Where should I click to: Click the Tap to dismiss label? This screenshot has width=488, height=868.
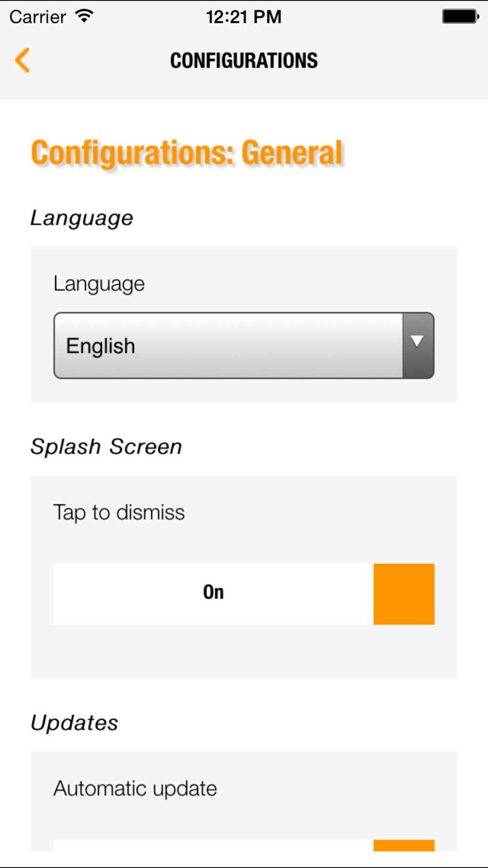[x=119, y=513]
